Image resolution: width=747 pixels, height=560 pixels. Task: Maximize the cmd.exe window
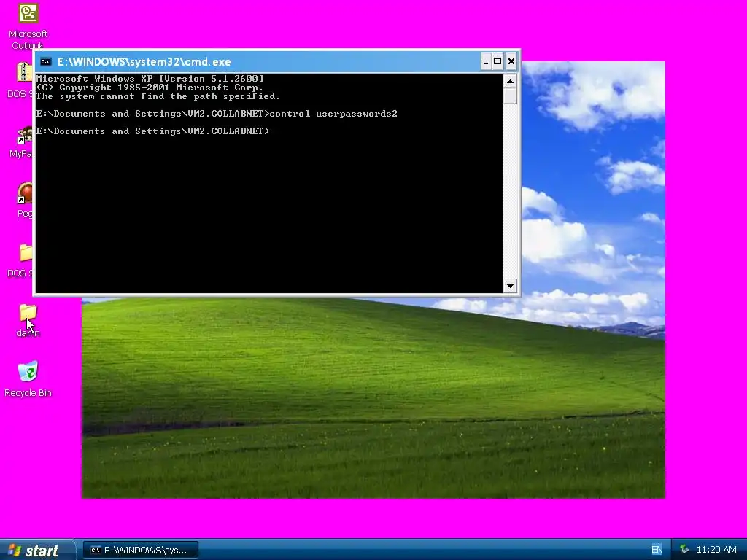coord(498,61)
